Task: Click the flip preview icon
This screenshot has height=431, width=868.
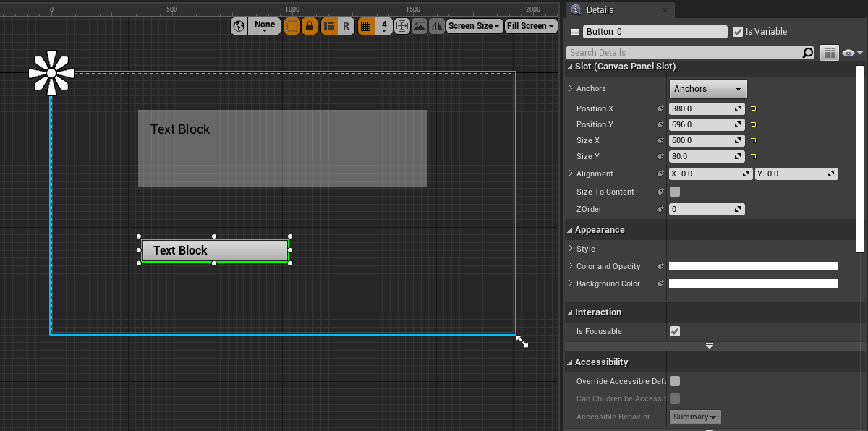Action: pos(437,26)
